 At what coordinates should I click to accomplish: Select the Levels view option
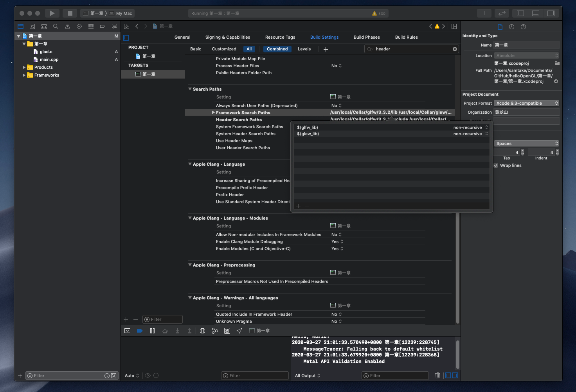tap(304, 49)
